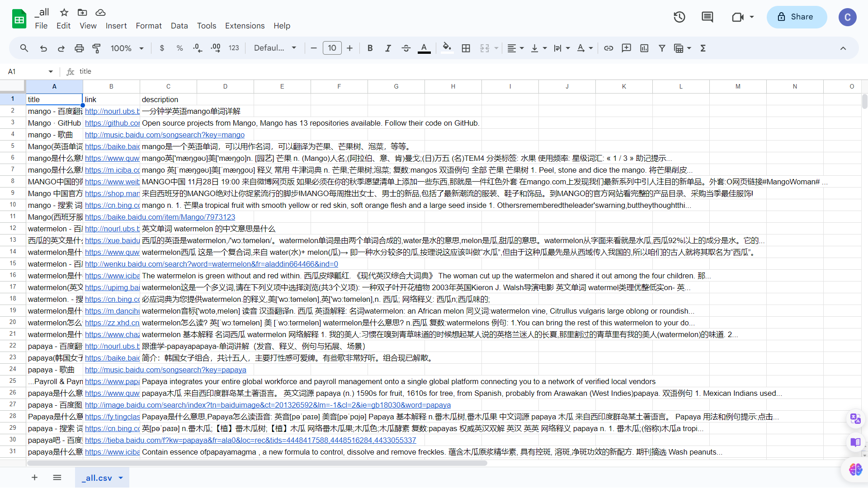Toggle strikethrough formatting

click(406, 48)
